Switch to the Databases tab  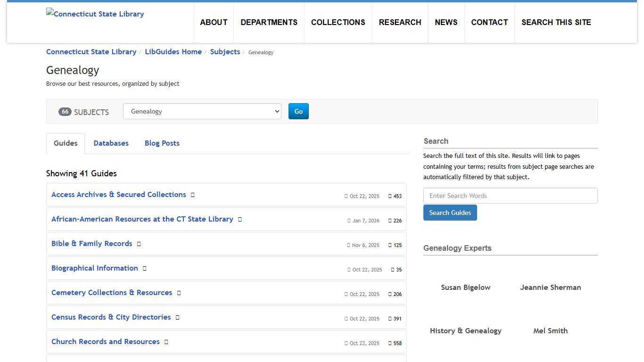[x=111, y=143]
